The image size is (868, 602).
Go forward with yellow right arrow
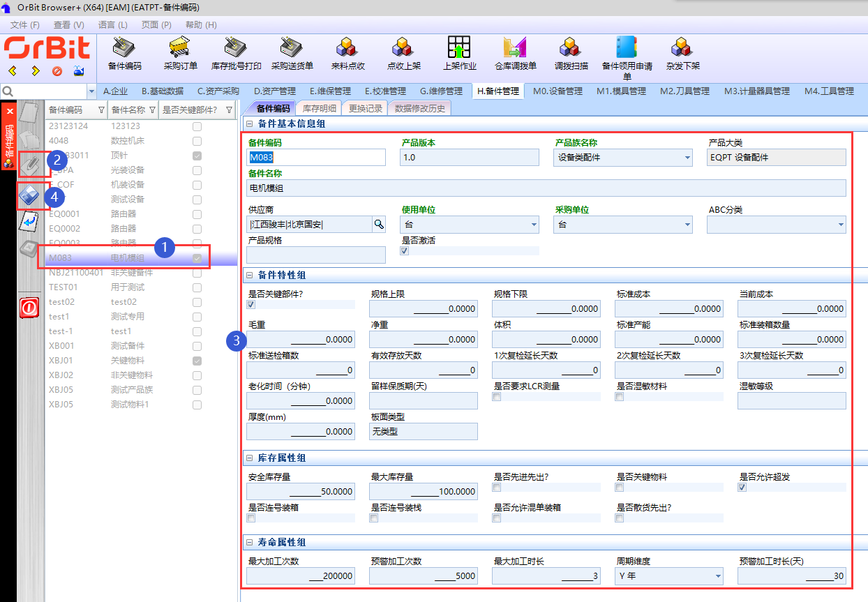[x=35, y=71]
